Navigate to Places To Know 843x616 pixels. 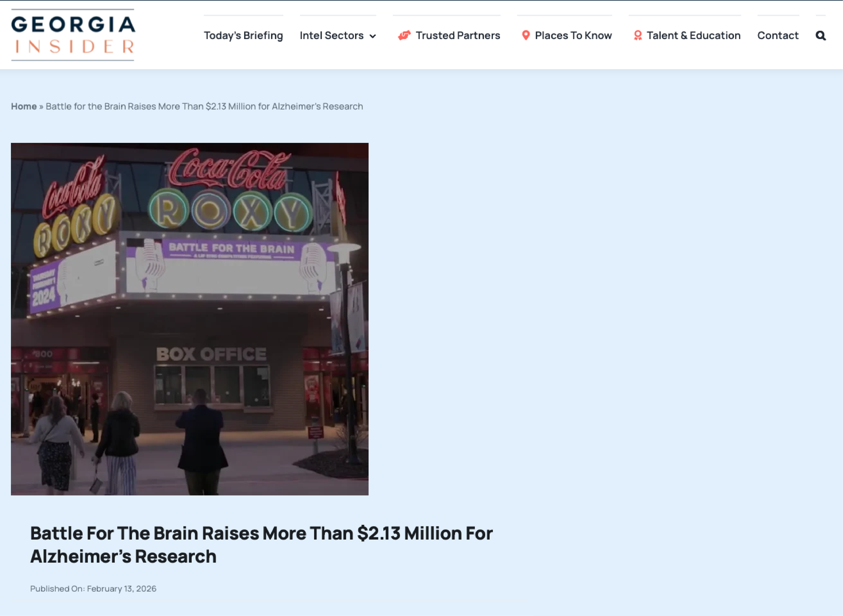(573, 35)
